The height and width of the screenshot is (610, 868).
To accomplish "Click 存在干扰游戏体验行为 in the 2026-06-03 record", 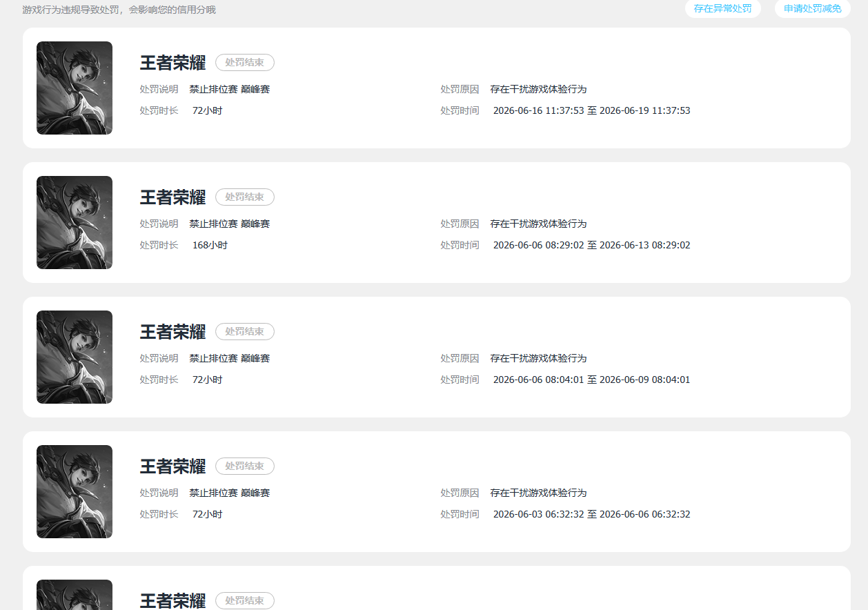I will [539, 493].
